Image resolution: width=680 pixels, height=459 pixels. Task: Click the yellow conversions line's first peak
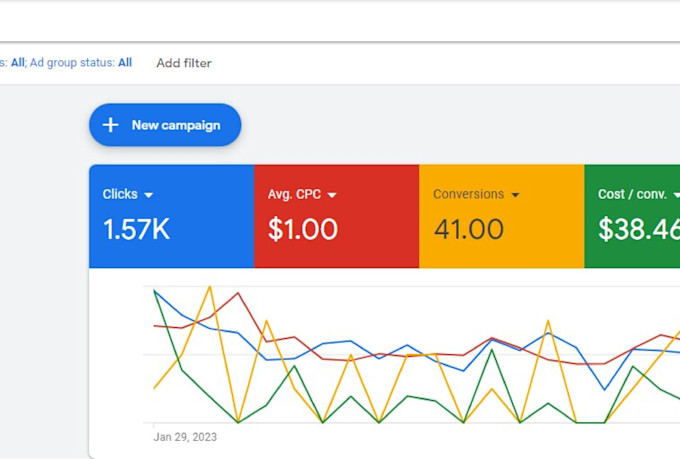point(210,287)
